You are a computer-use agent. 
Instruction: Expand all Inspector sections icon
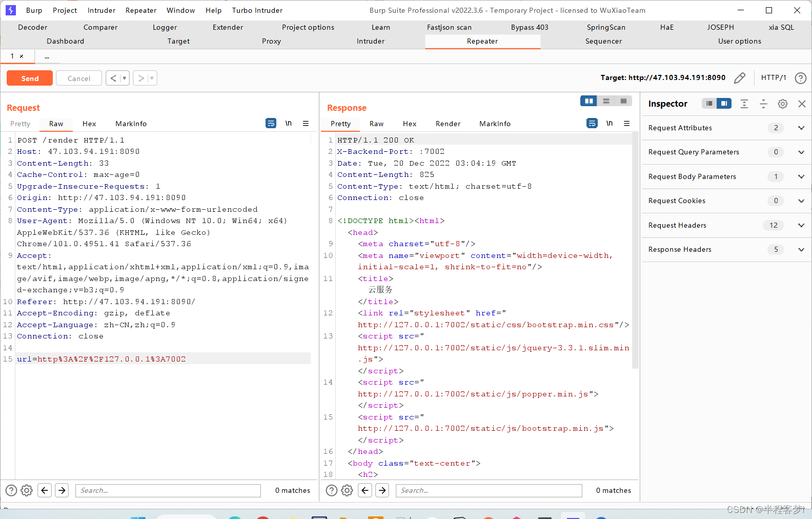click(x=744, y=104)
